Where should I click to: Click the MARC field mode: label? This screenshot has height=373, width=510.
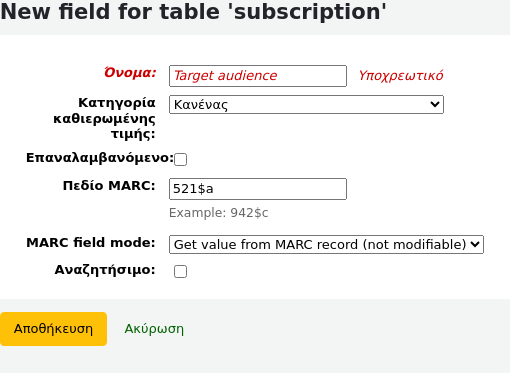click(91, 243)
